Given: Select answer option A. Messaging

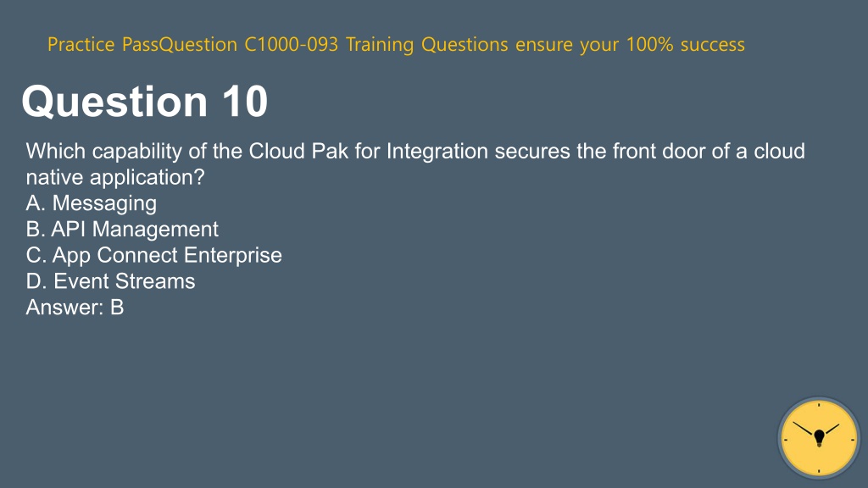Looking at the screenshot, I should pyautogui.click(x=92, y=203).
